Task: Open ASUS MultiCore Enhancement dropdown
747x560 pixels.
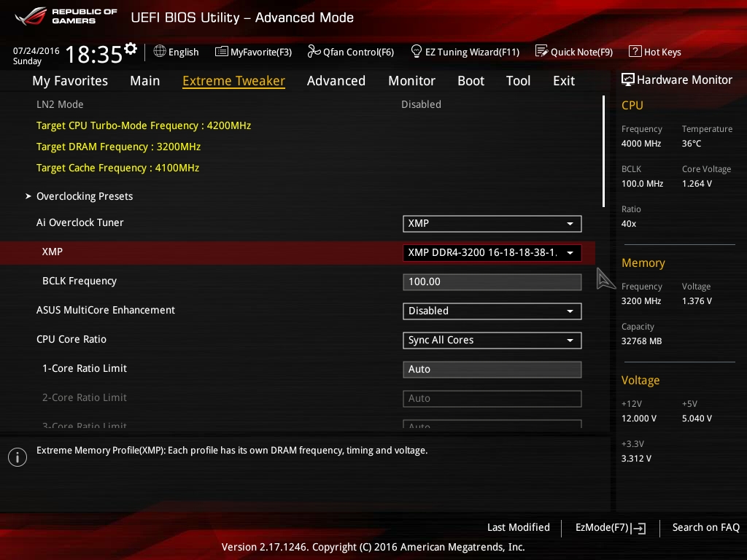Action: pyautogui.click(x=492, y=311)
